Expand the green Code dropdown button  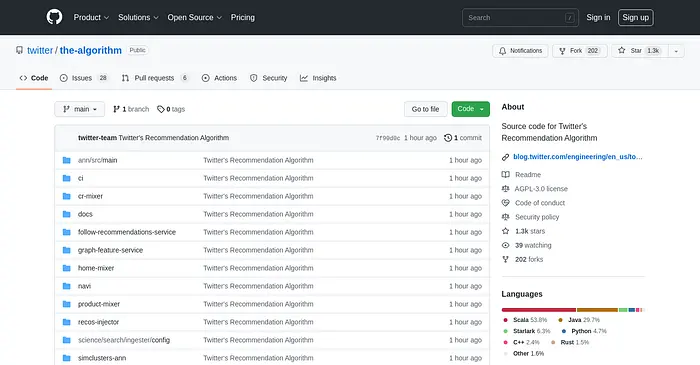(x=471, y=109)
